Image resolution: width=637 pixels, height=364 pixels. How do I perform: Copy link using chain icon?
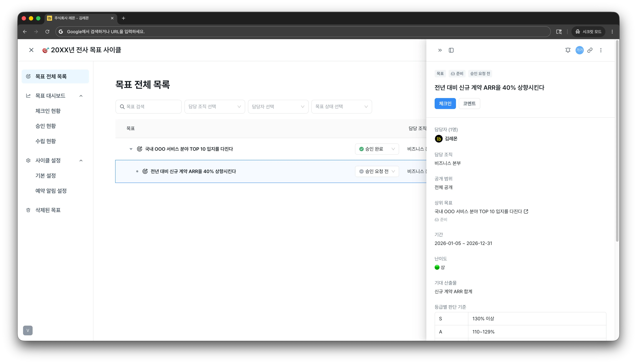(x=590, y=50)
